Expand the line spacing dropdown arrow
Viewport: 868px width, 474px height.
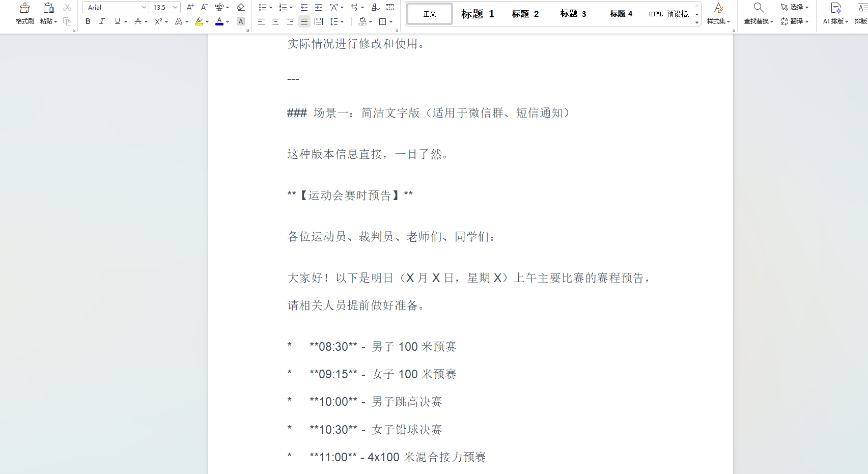[x=342, y=21]
